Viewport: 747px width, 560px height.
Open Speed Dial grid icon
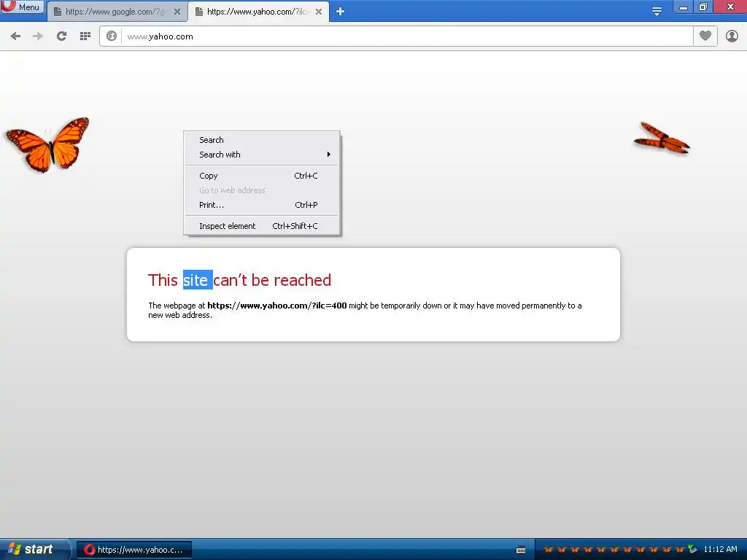click(x=85, y=36)
